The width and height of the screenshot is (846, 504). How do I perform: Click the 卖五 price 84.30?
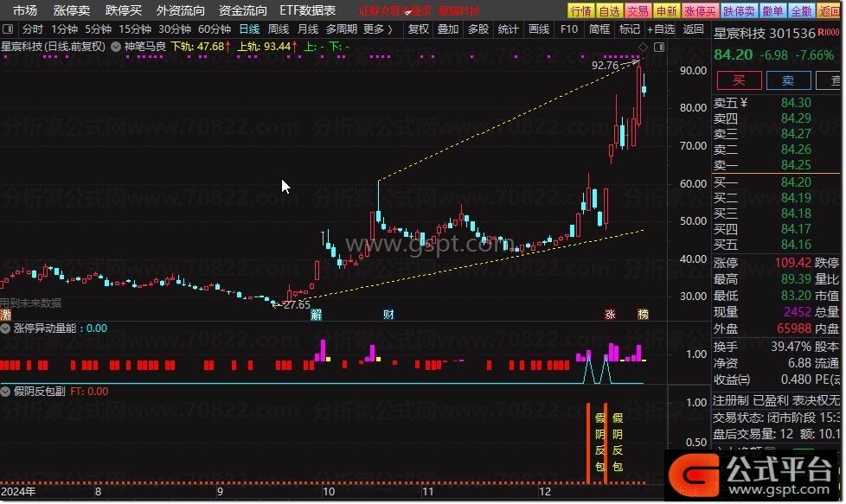pos(796,102)
